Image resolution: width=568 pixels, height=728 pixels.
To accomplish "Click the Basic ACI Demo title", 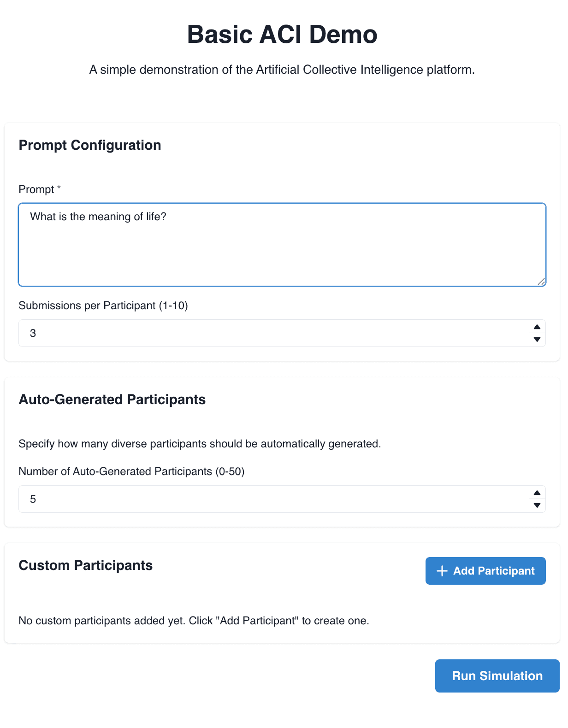I will tap(282, 35).
